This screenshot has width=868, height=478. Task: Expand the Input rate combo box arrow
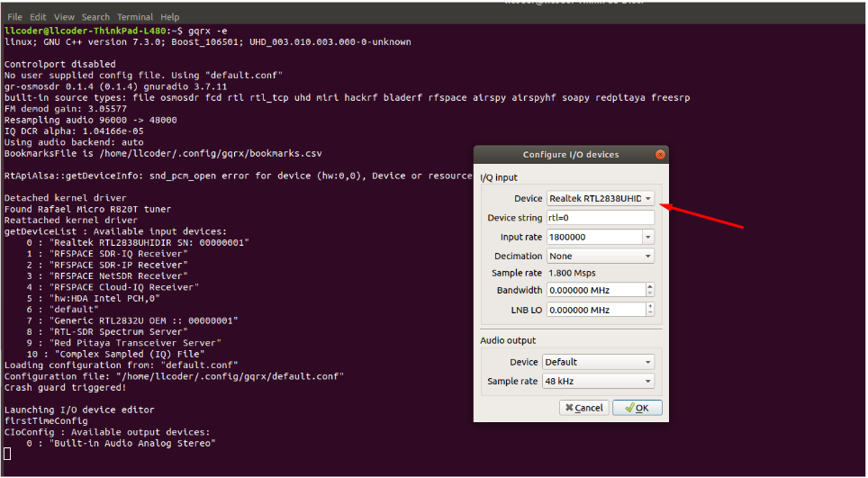647,237
